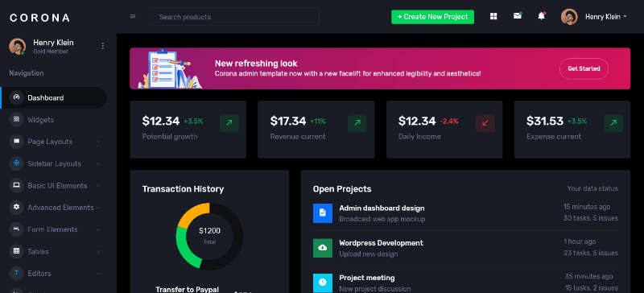Click the -2.4% Daily Income change
The height and width of the screenshot is (293, 644).
(449, 122)
